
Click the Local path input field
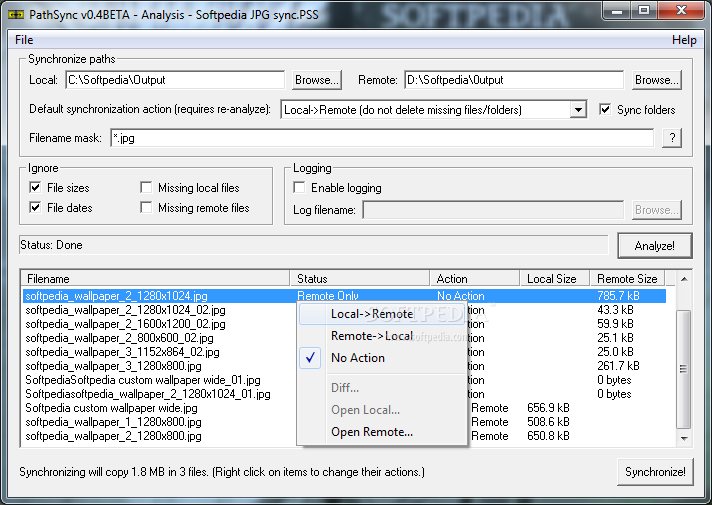pos(175,80)
